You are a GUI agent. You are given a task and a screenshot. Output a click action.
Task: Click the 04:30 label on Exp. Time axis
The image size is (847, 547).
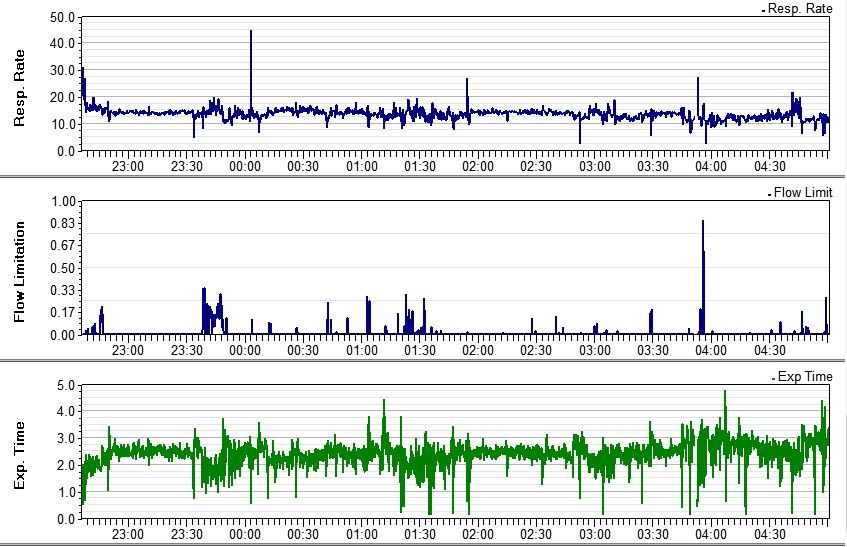770,534
